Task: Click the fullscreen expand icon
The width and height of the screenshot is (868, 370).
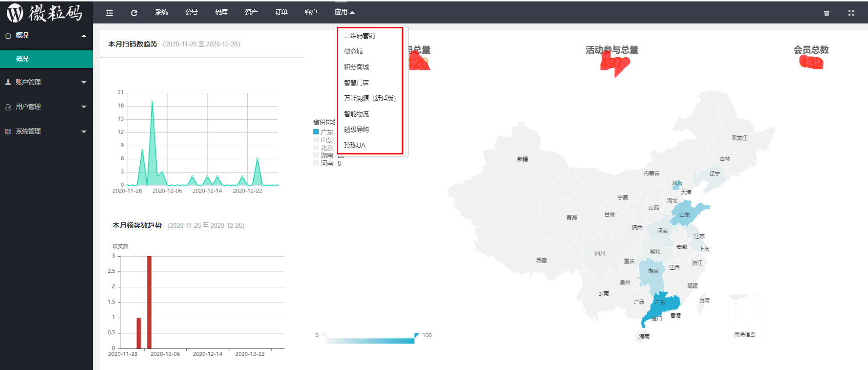Action: (851, 13)
